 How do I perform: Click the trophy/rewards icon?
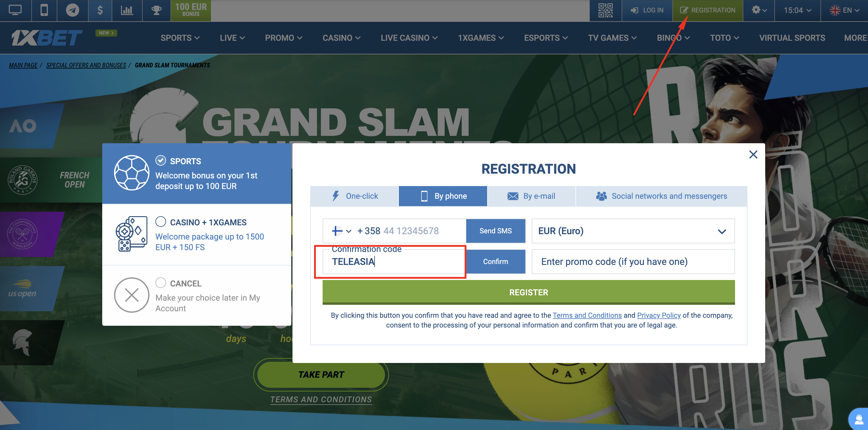tap(156, 9)
